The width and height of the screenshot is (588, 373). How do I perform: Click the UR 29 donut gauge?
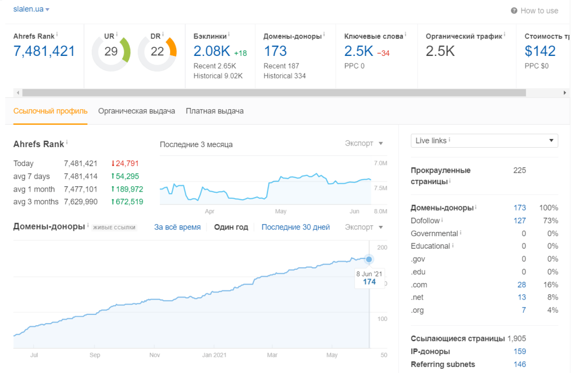click(111, 52)
